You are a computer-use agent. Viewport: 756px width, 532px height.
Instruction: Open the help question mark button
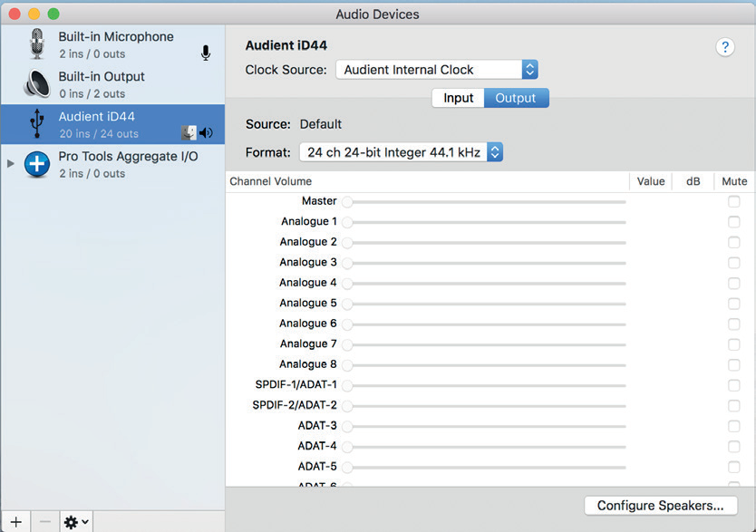coord(724,47)
